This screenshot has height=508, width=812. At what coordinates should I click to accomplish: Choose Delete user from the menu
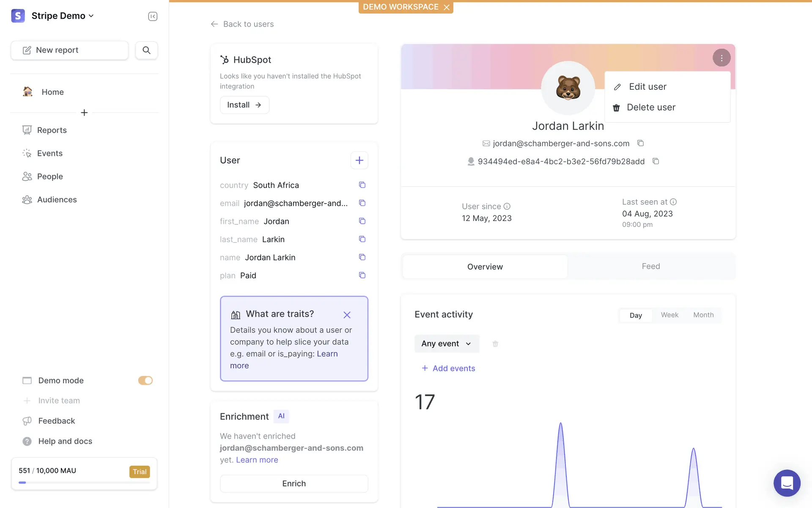pos(650,108)
